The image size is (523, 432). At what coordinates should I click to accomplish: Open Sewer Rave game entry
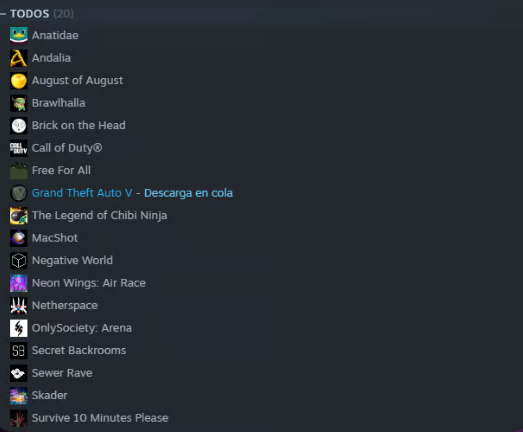pyautogui.click(x=62, y=373)
